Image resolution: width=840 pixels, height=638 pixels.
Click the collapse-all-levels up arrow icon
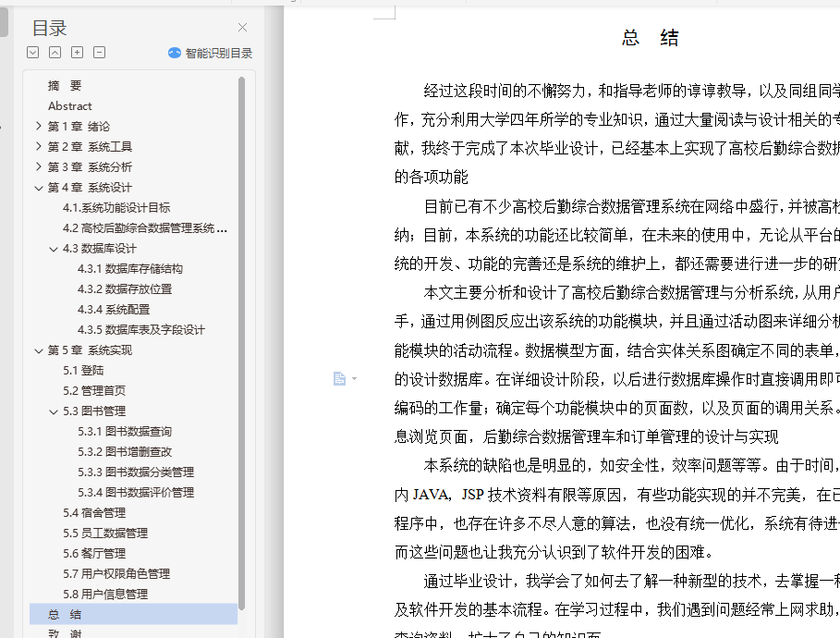(55, 52)
